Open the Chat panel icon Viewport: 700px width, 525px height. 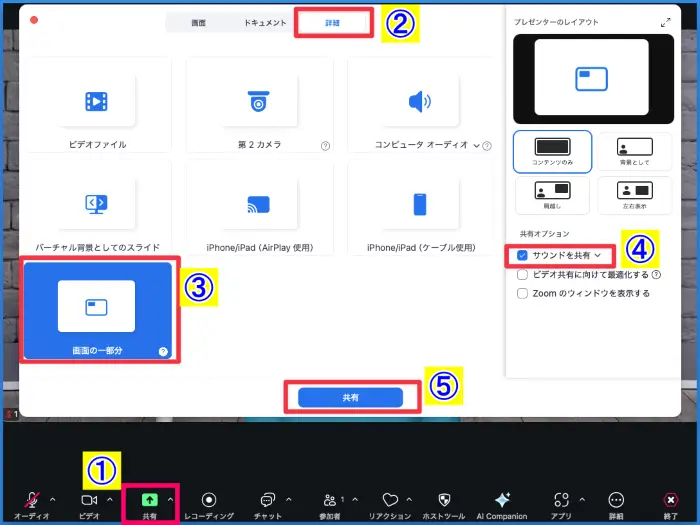tap(267, 499)
